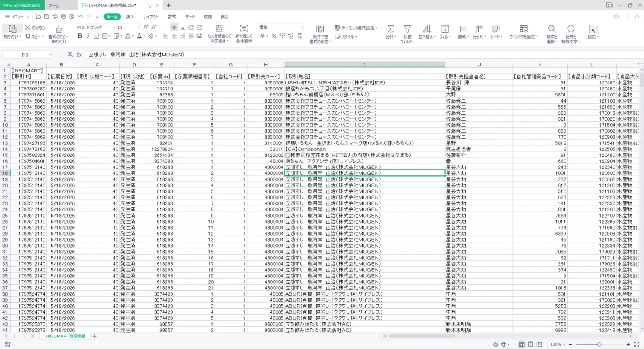Switch to the レイアウト ribbon tab
The width and height of the screenshot is (644, 349).
point(151,17)
